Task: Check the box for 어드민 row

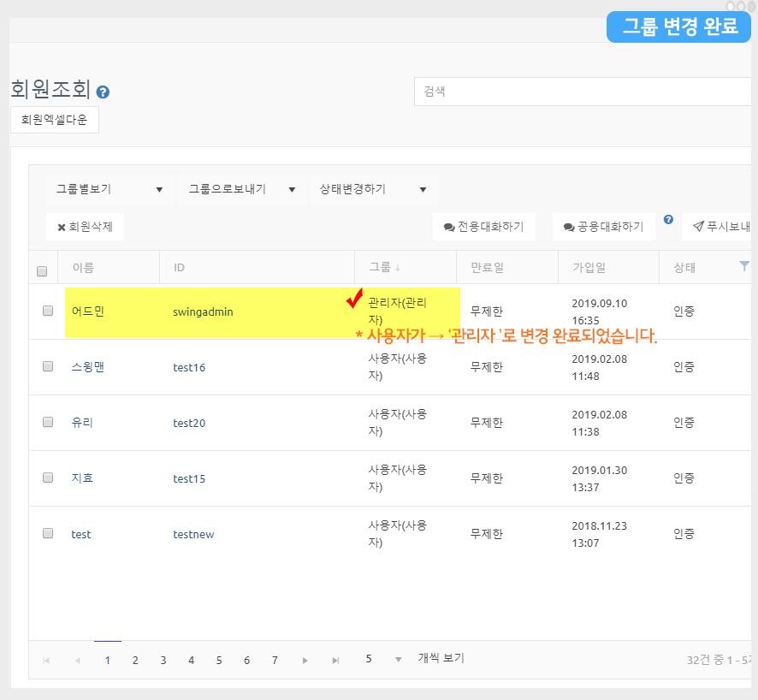Action: click(x=48, y=311)
